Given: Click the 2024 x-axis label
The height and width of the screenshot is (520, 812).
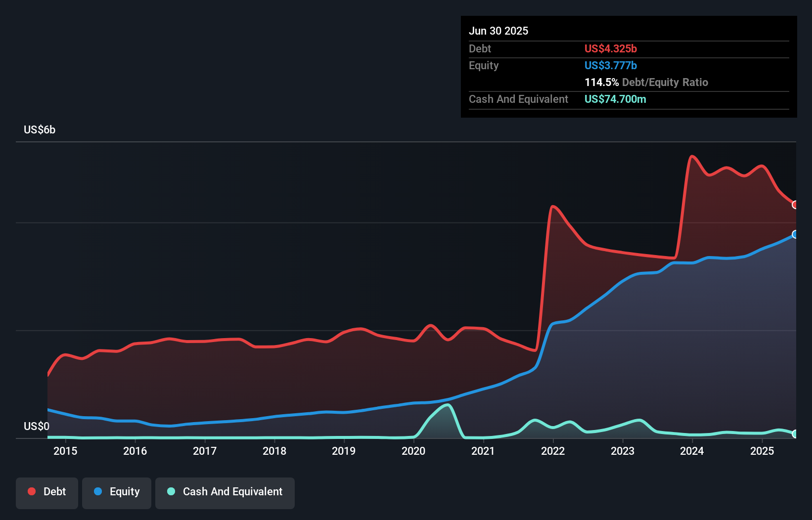Looking at the screenshot, I should 692,451.
